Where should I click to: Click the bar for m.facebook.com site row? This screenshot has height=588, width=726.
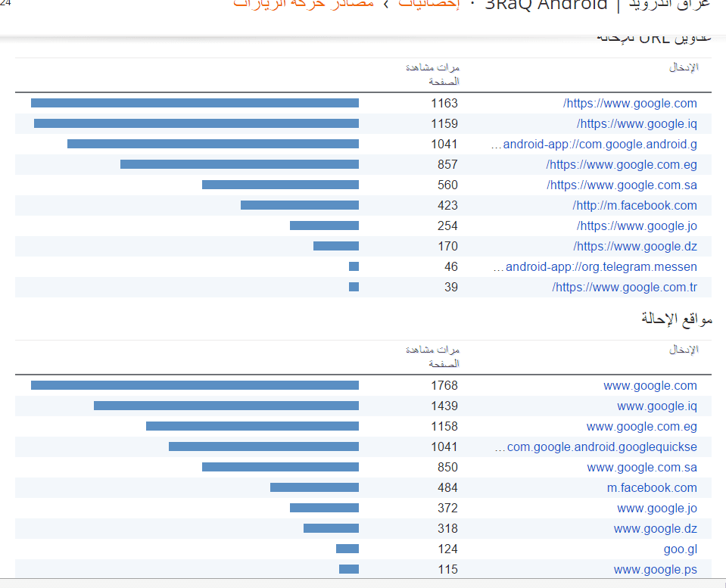coord(314,487)
